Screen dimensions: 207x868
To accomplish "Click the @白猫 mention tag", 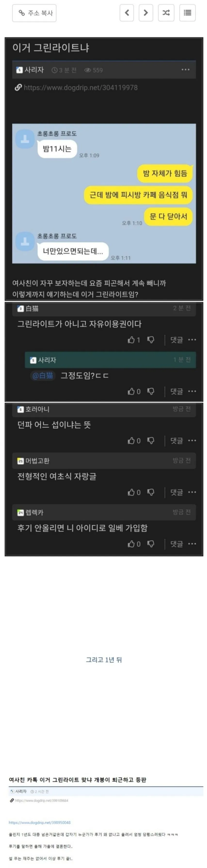I will tap(42, 376).
